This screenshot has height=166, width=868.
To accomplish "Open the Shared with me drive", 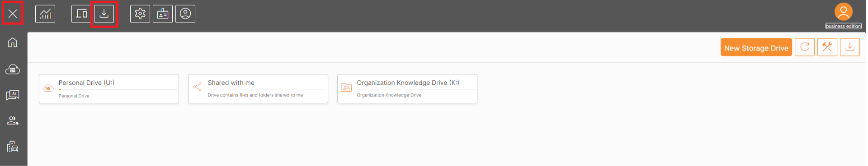I will tap(258, 89).
